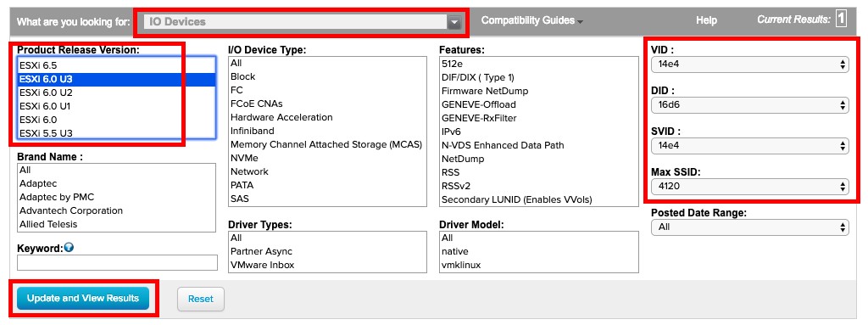This screenshot has height=325, width=868.
Task: Open the Posted Date Range dropdown
Action: click(750, 227)
